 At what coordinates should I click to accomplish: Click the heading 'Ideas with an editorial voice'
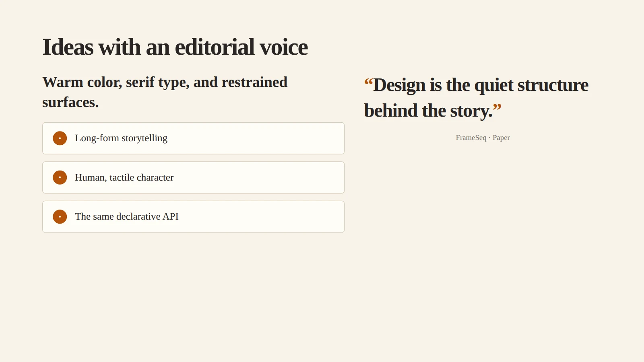click(x=175, y=47)
